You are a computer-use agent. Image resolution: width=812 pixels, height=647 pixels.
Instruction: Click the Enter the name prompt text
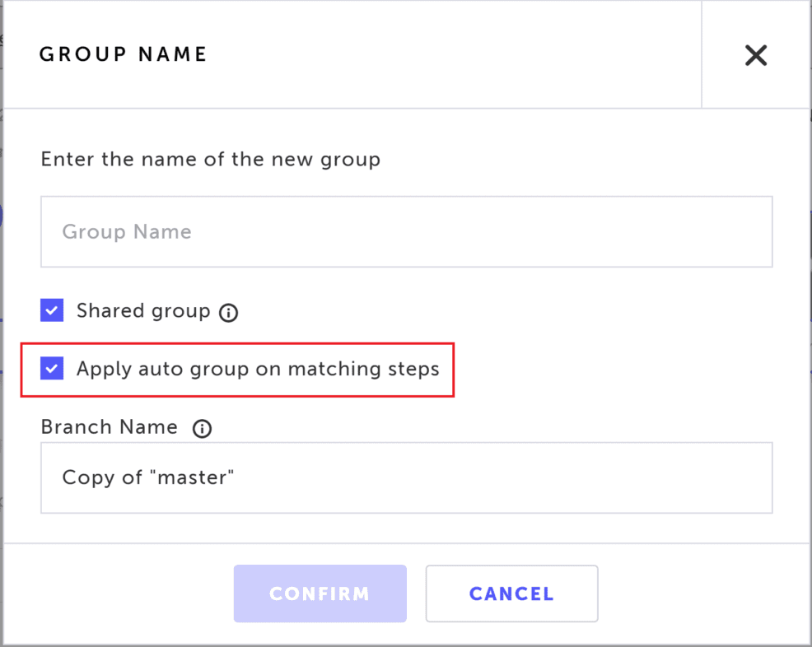pos(210,159)
